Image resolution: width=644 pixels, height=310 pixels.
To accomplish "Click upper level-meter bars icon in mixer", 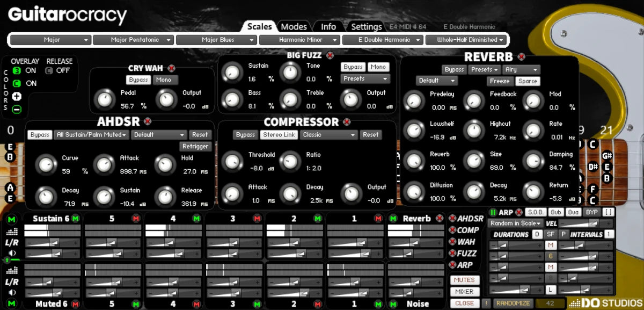I will pos(11,232).
